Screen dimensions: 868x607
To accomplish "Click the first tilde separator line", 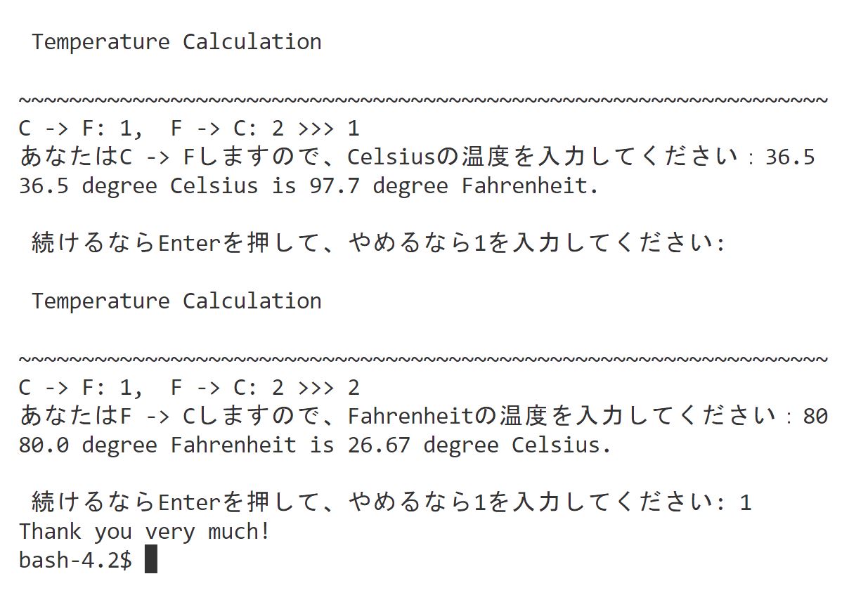I will [422, 100].
